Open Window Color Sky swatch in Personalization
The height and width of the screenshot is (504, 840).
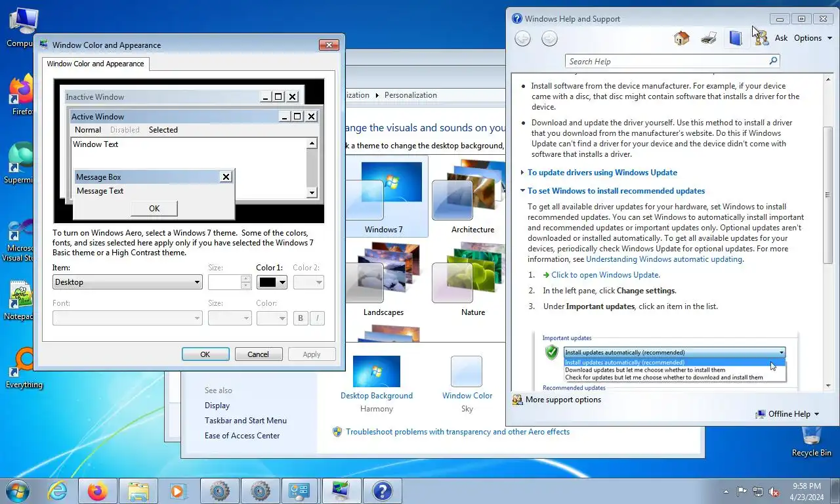click(x=467, y=371)
